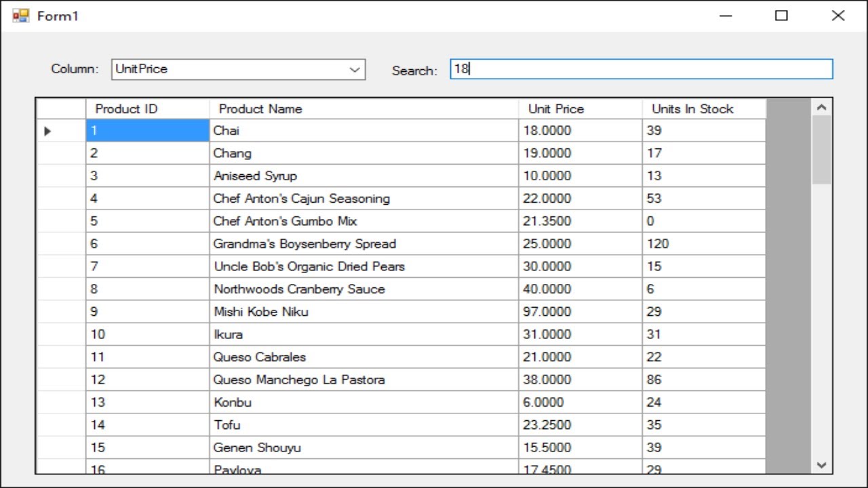Click unit price 21.3500 cell
Viewport: 868px width, 488px height.
point(580,221)
